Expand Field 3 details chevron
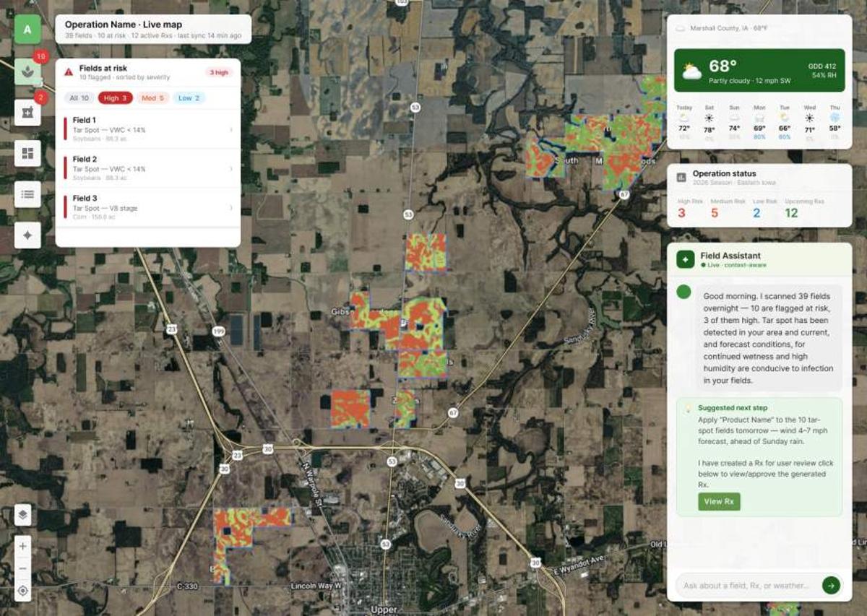 click(x=231, y=208)
